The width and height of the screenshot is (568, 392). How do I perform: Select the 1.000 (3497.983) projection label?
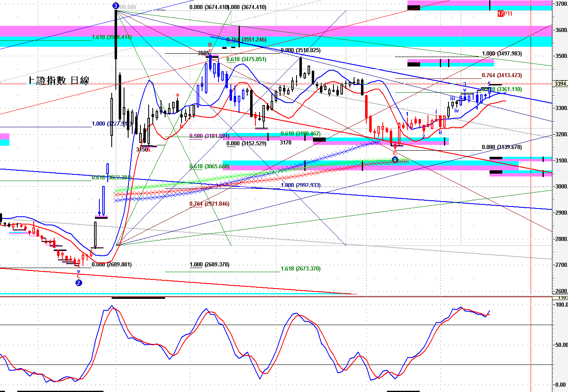coord(502,53)
